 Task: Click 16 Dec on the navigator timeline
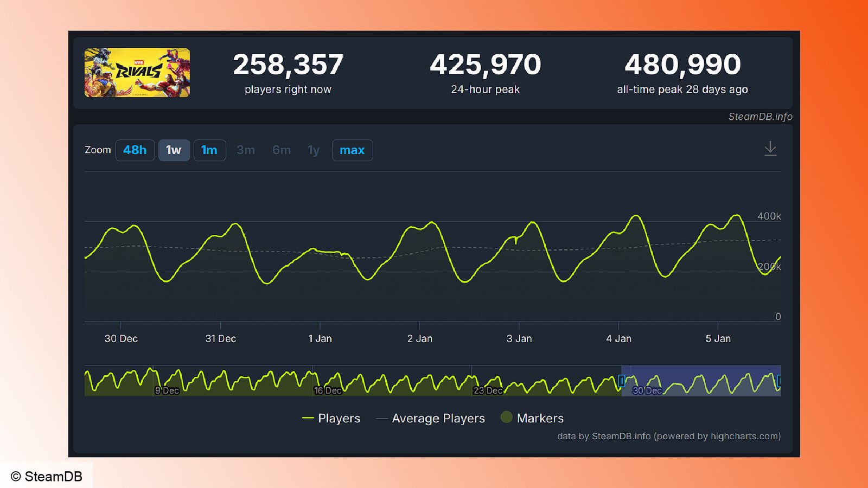point(328,390)
